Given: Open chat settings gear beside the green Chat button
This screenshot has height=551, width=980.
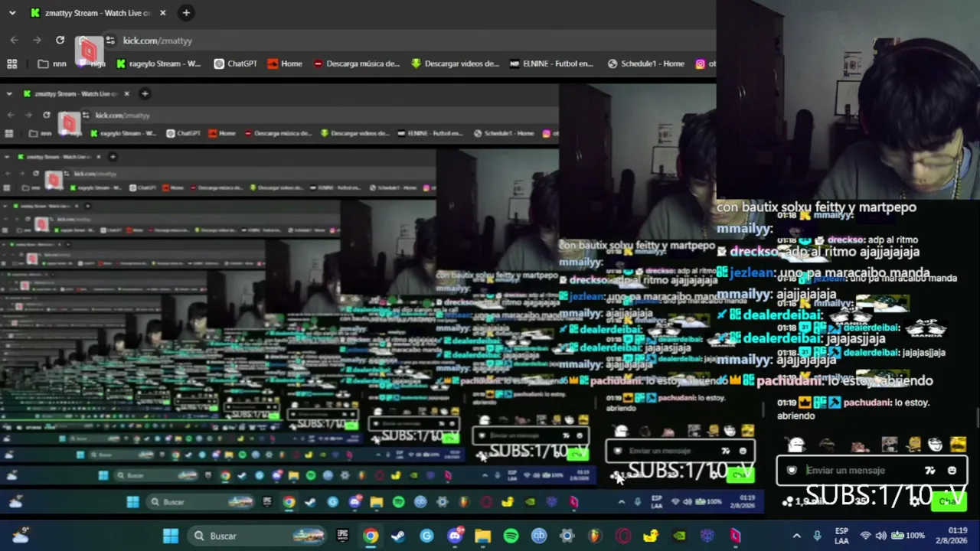Looking at the screenshot, I should point(916,501).
